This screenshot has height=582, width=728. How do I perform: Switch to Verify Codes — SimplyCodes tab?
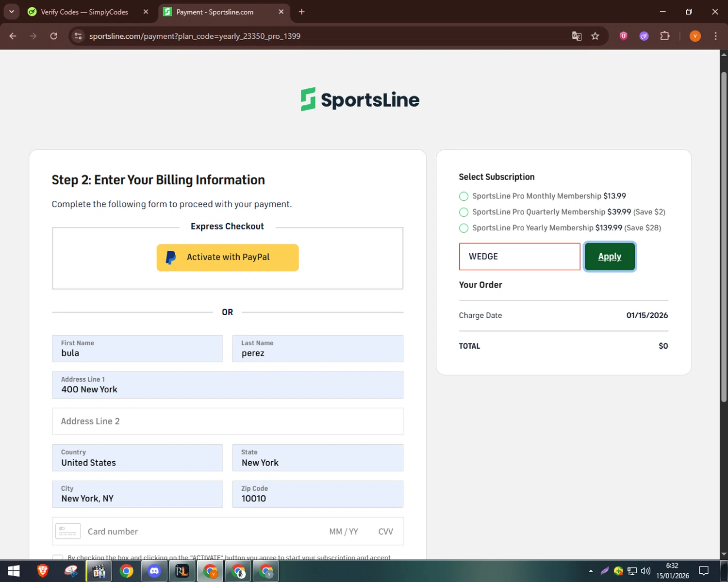pos(84,12)
